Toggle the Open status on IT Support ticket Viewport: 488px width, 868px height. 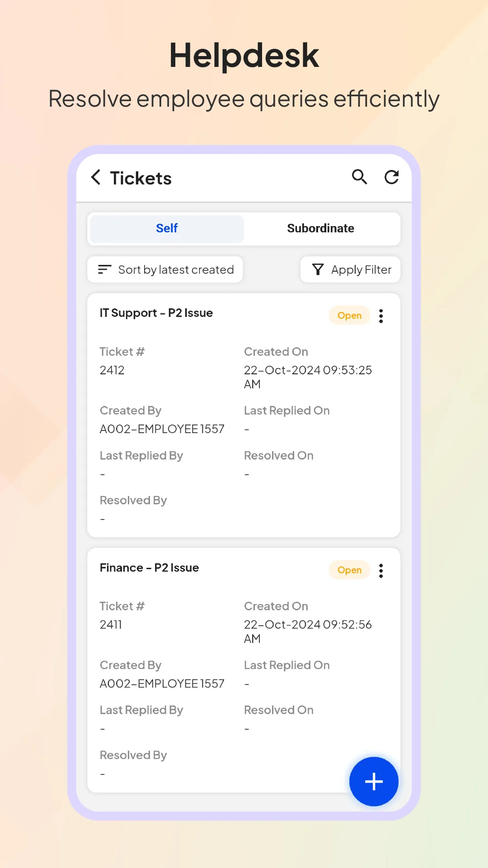(349, 316)
